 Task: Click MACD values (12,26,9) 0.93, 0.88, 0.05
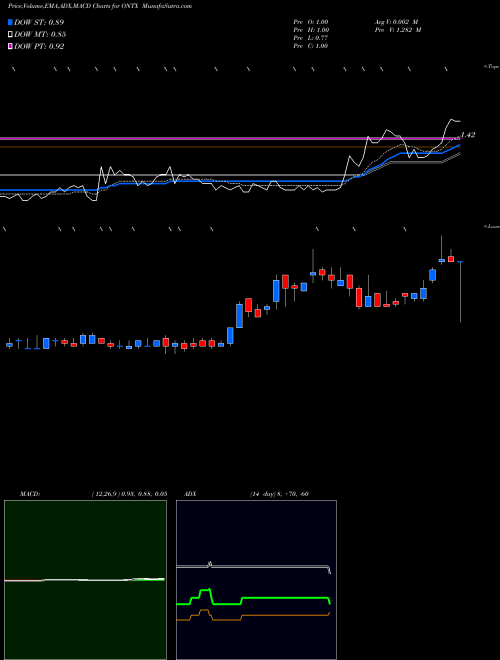(x=129, y=494)
